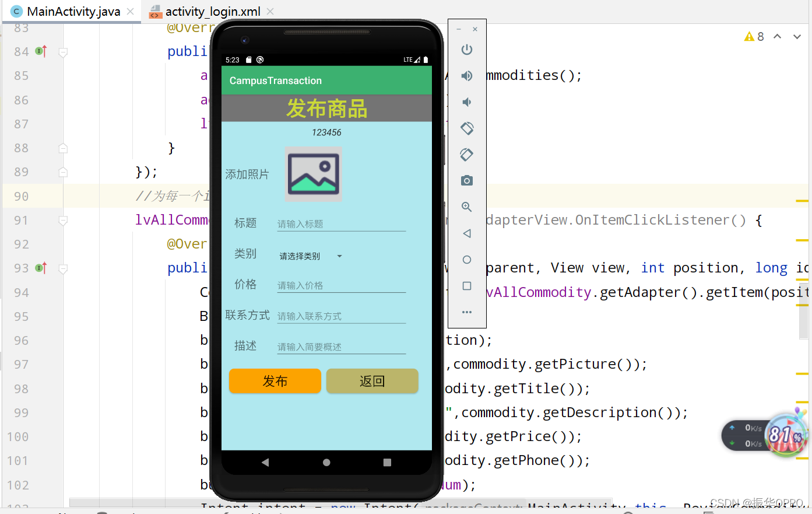Click the description input field 请输入简要概述

click(x=342, y=347)
